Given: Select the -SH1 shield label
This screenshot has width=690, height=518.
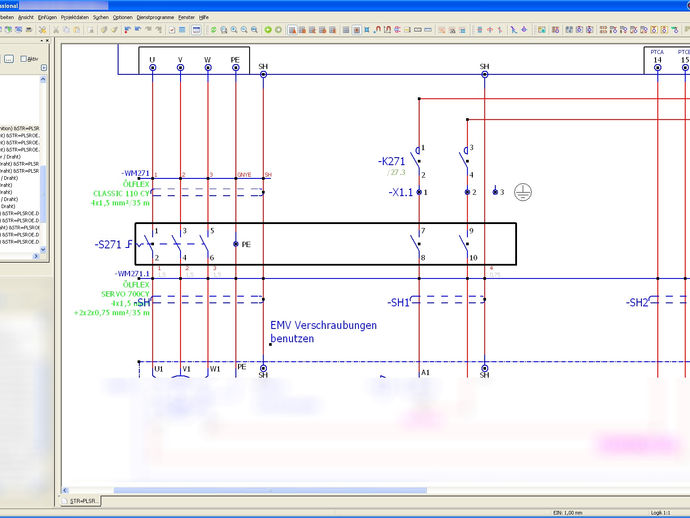Looking at the screenshot, I should pyautogui.click(x=398, y=302).
